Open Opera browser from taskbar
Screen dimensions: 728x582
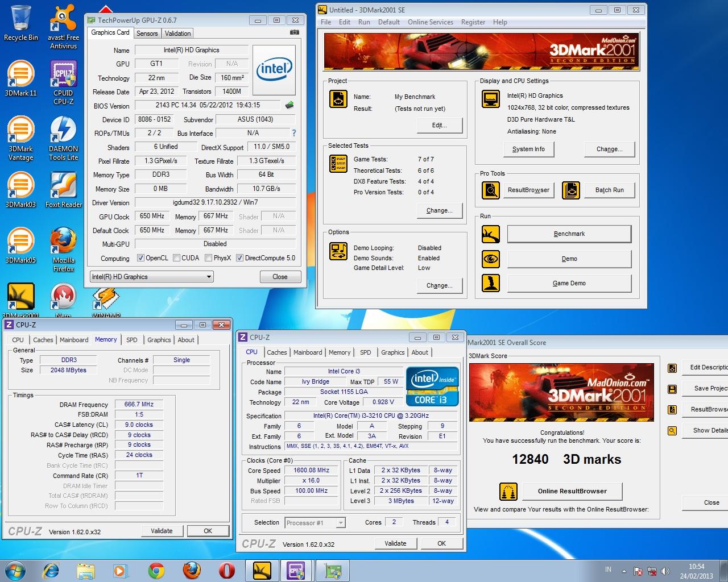point(226,570)
